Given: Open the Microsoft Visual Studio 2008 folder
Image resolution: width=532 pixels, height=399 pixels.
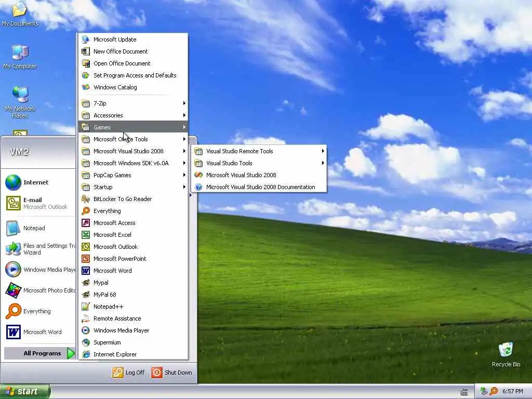Looking at the screenshot, I should pos(133,151).
